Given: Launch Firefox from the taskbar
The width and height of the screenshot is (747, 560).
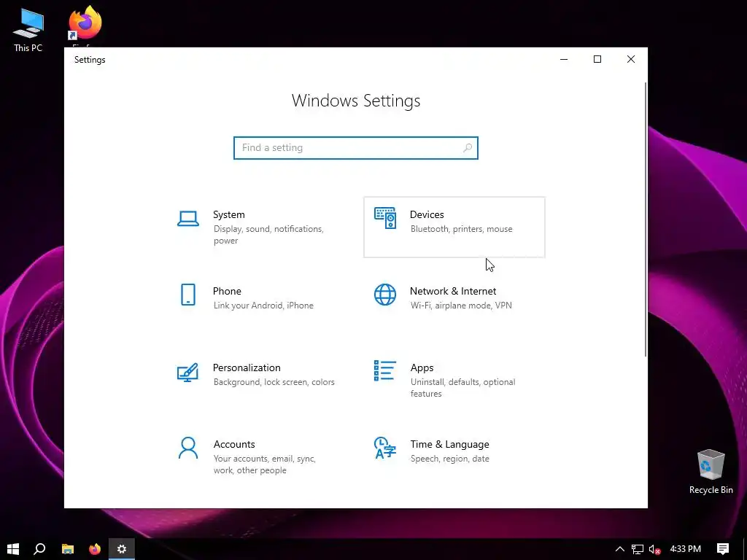Looking at the screenshot, I should [x=95, y=549].
